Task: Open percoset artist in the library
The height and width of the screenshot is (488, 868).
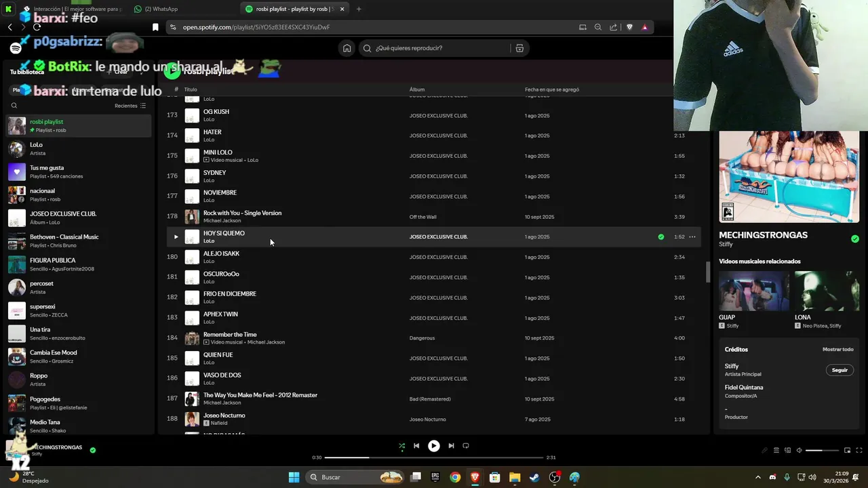Action: [x=79, y=287]
